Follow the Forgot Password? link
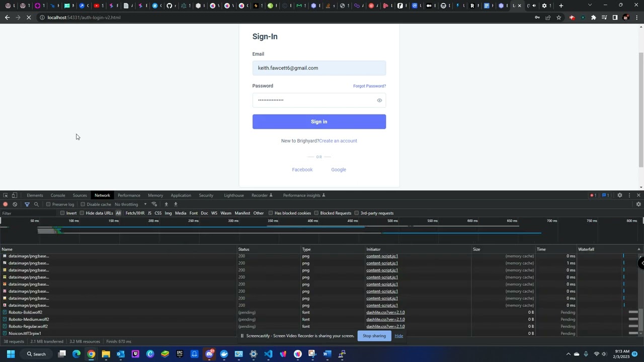This screenshot has height=362, width=644. point(369,86)
